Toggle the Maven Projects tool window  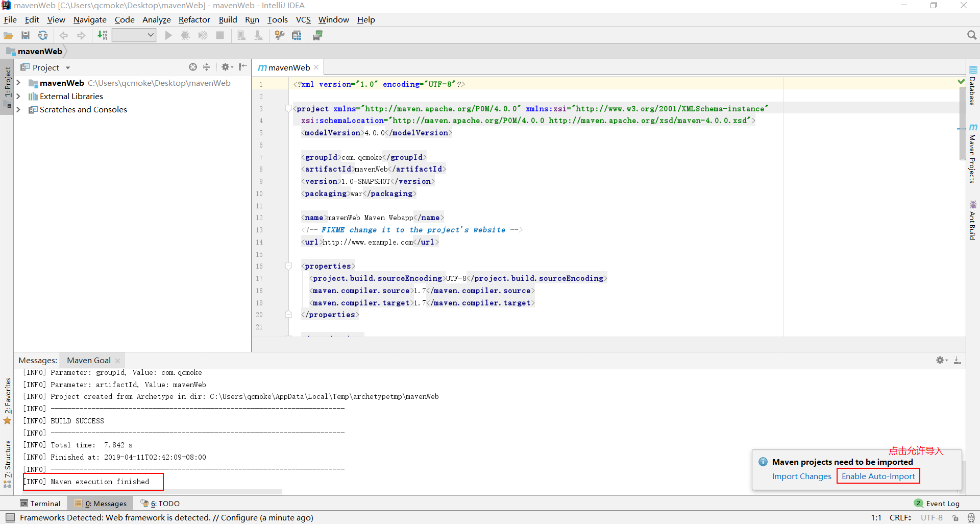coord(973,153)
